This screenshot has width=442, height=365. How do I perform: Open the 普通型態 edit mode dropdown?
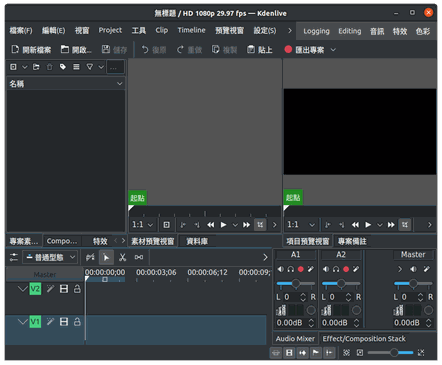pyautogui.click(x=50, y=257)
